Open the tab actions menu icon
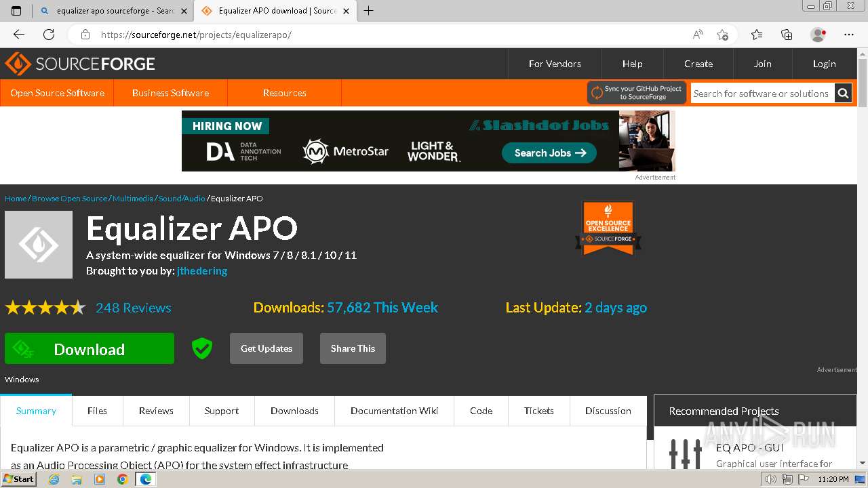This screenshot has height=488, width=868. 16,11
